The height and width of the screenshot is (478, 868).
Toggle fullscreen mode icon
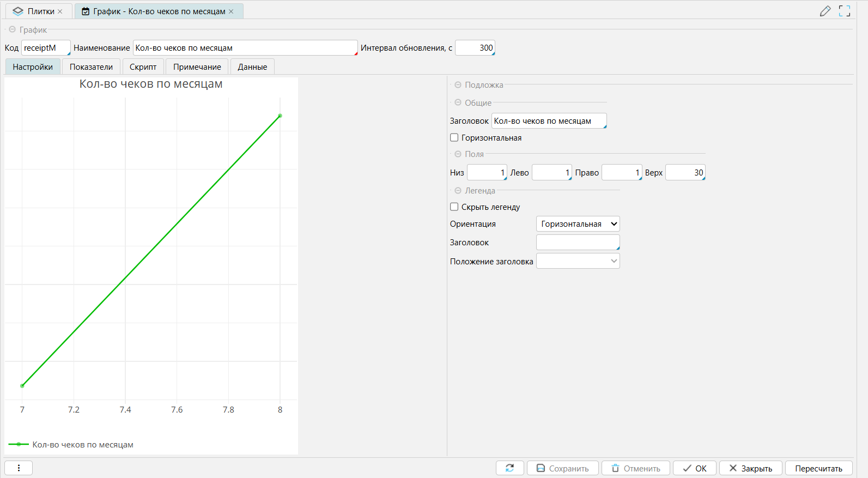click(844, 11)
